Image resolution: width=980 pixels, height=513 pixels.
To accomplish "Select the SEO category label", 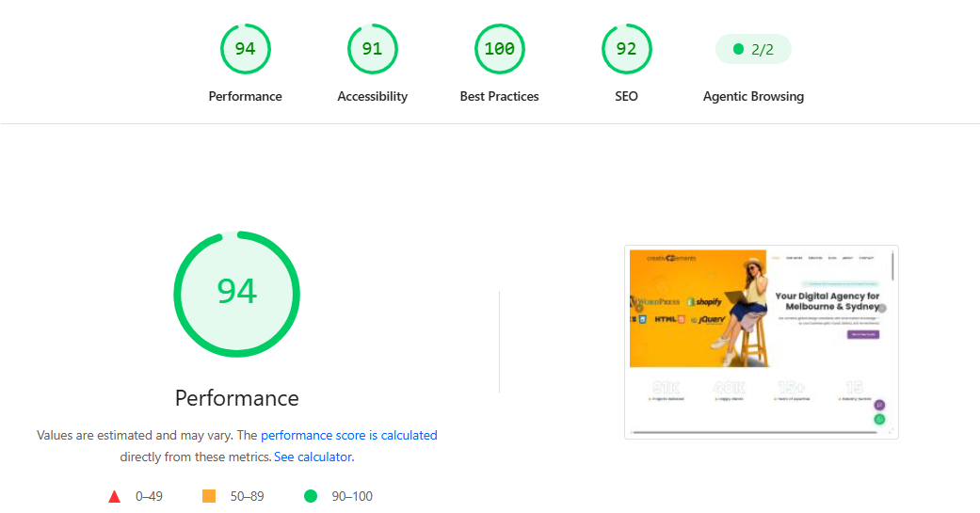I will [626, 96].
